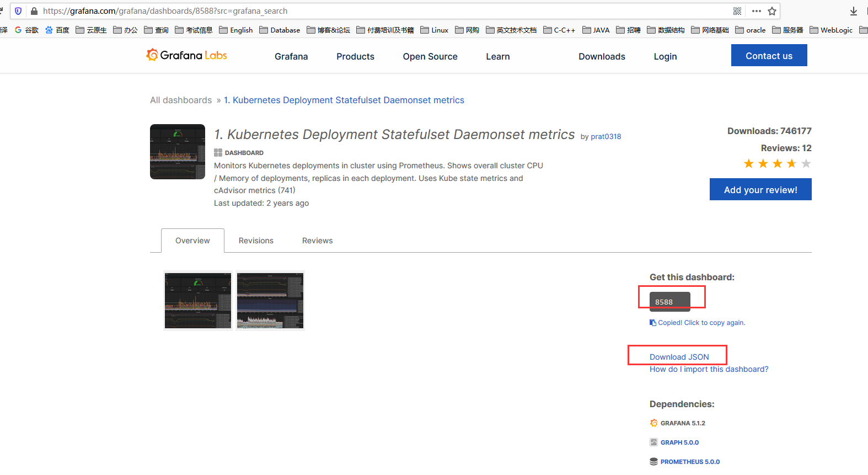Click the QR code icon in address bar
This screenshot has width=868, height=475.
coord(737,11)
